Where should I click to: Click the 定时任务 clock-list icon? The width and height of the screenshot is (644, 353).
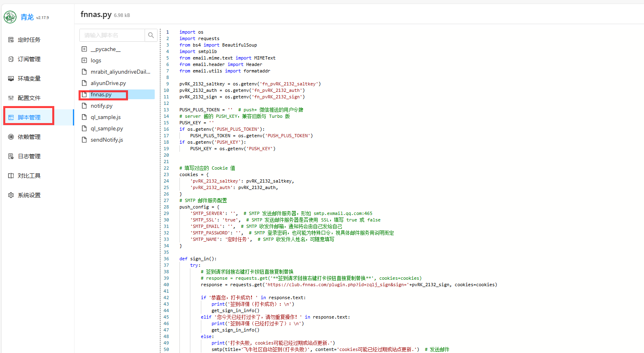coord(11,40)
